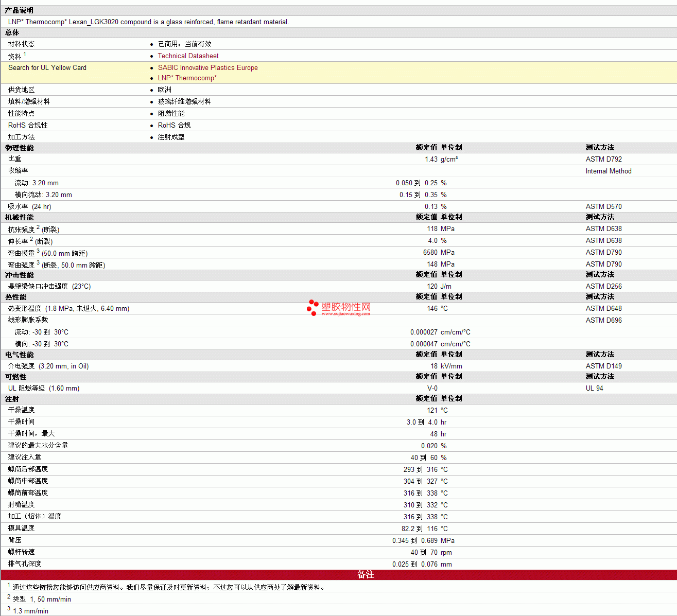
Task: Click the 热变形温度 (1.8 MPa) row label
Action: click(68, 308)
